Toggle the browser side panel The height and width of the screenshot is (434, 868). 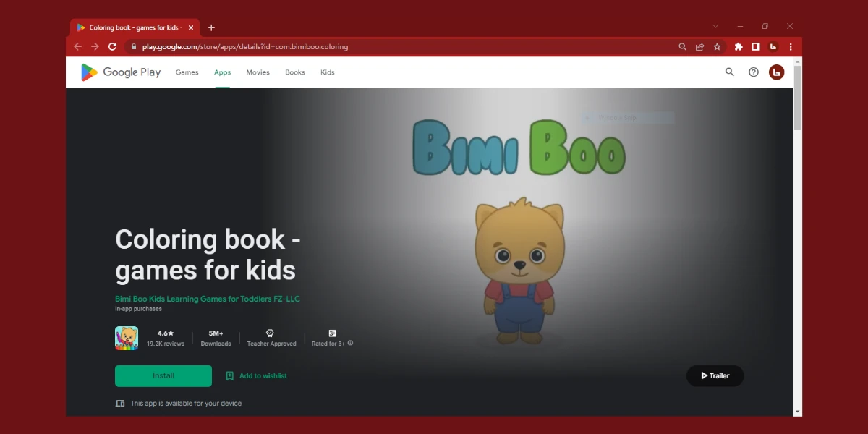(x=756, y=46)
